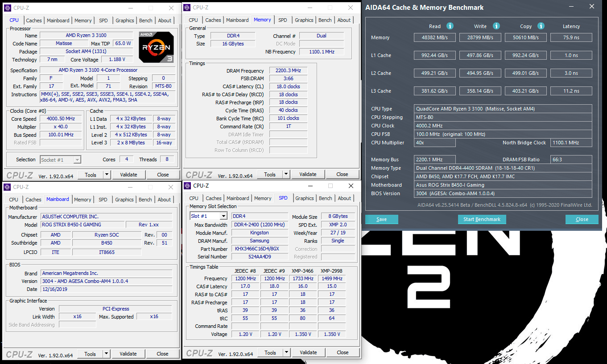The width and height of the screenshot is (607, 364).
Task: Click Start Benchmark in AIDA64
Action: 482,219
